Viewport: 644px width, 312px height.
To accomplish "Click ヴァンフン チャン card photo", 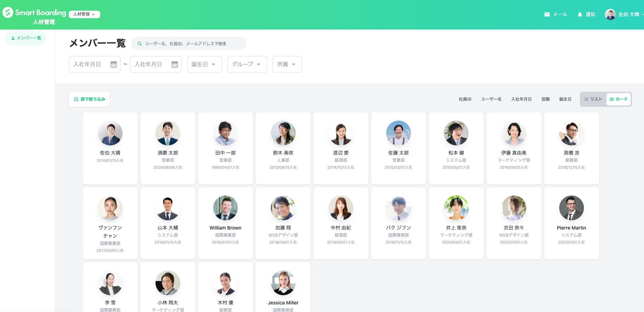I will [110, 208].
